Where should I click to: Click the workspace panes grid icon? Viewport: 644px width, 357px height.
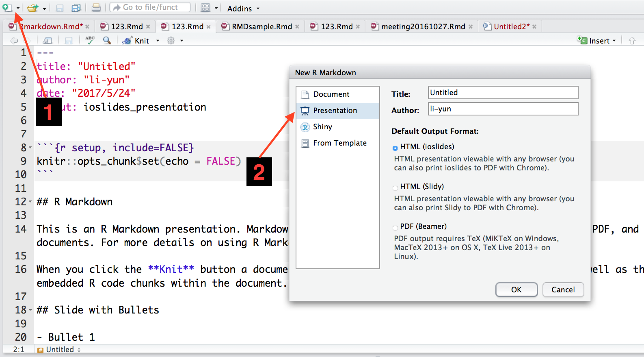(x=206, y=8)
